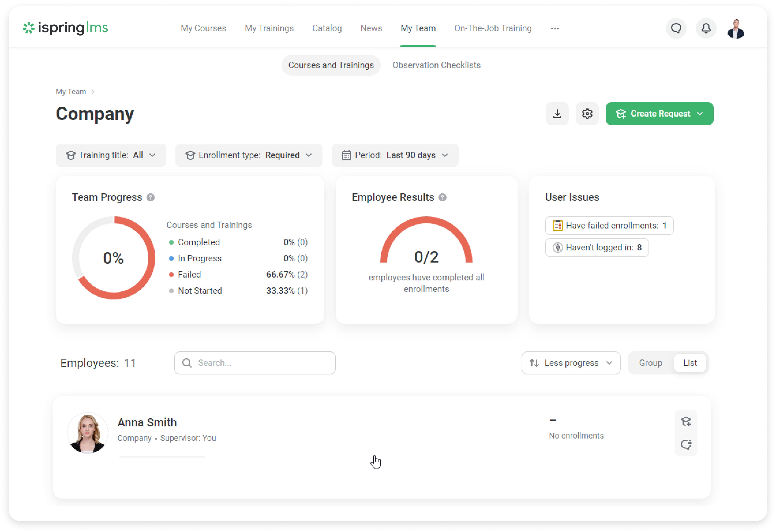Show users who haven't logged in
This screenshot has height=532, width=776.
pyautogui.click(x=597, y=248)
